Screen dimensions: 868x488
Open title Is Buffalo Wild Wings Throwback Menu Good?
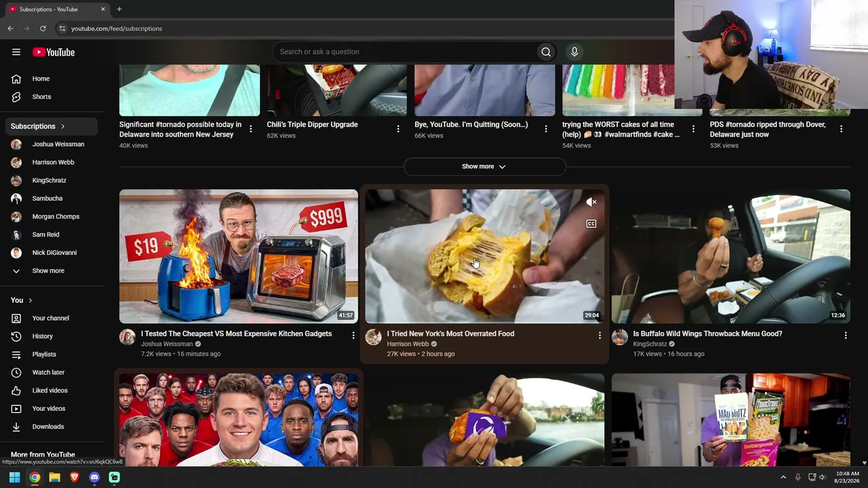707,333
